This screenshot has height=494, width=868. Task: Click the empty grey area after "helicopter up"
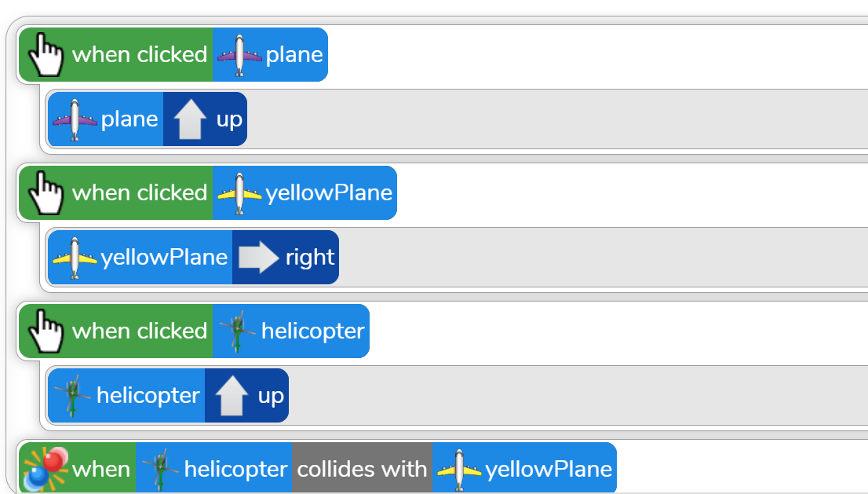pos(573,396)
